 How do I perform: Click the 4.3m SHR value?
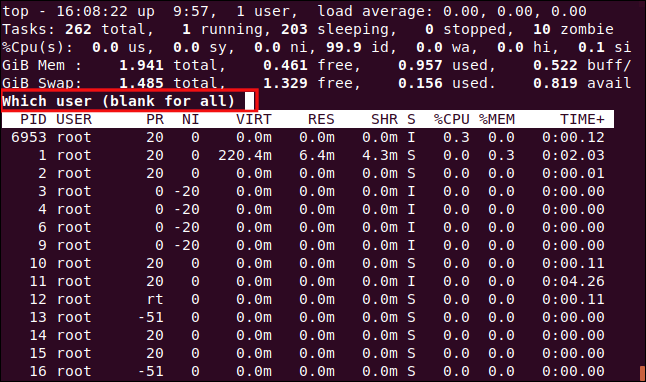coord(380,155)
